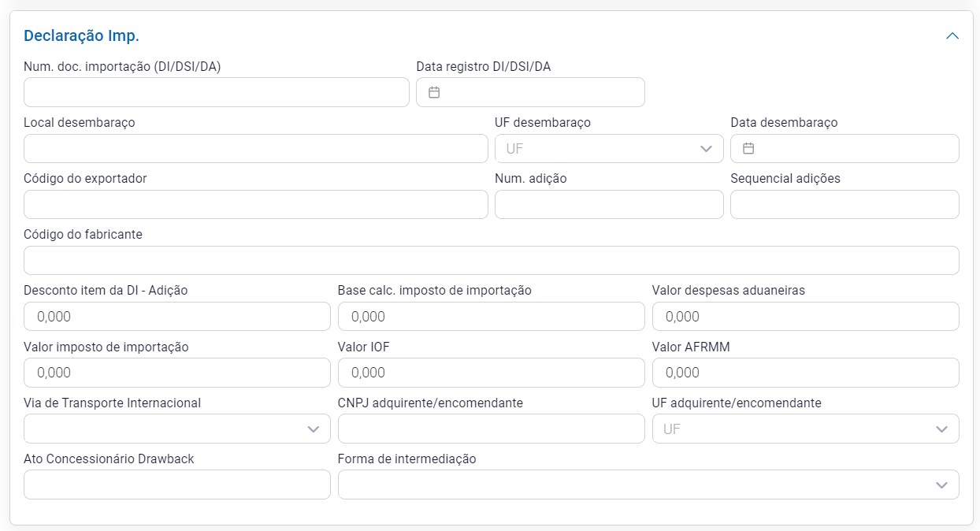
Task: Open the Forma de intermediação dropdown
Action: point(648,485)
